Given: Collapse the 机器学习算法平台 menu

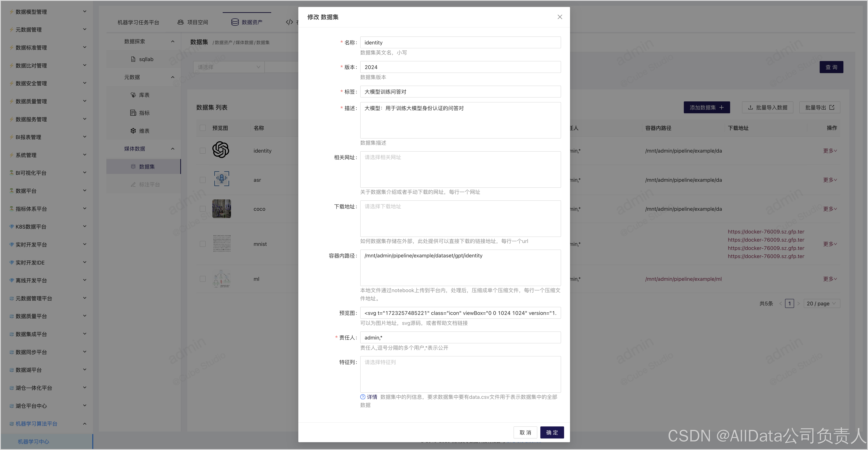Looking at the screenshot, I should (85, 423).
